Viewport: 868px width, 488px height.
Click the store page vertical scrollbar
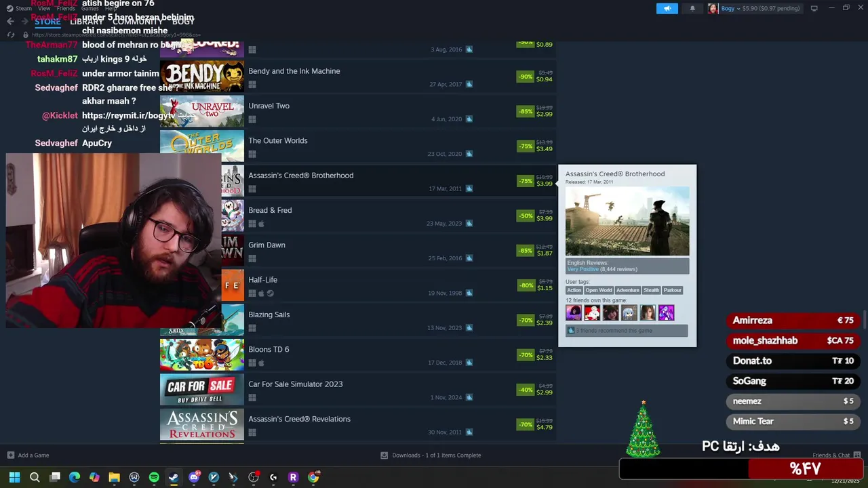click(864, 319)
